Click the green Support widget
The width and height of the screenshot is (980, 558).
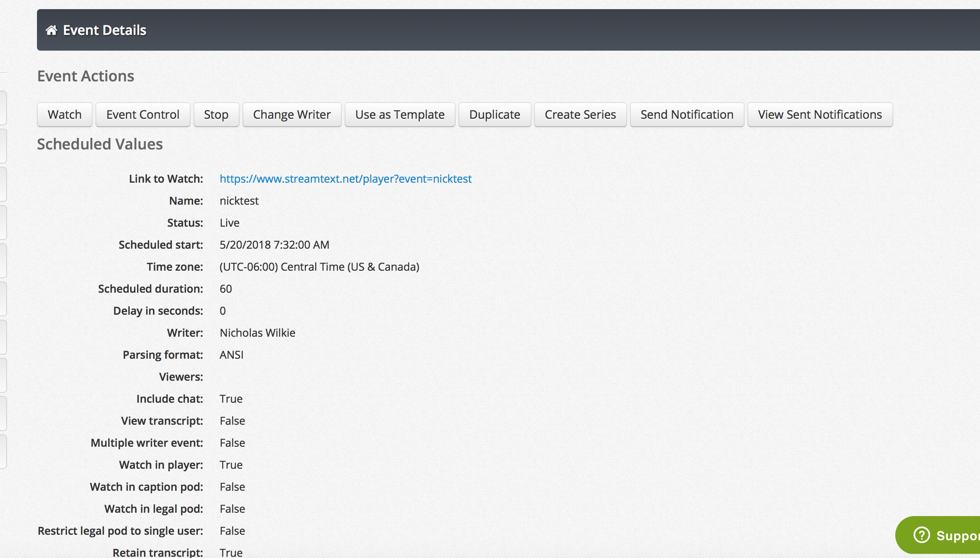(x=951, y=535)
